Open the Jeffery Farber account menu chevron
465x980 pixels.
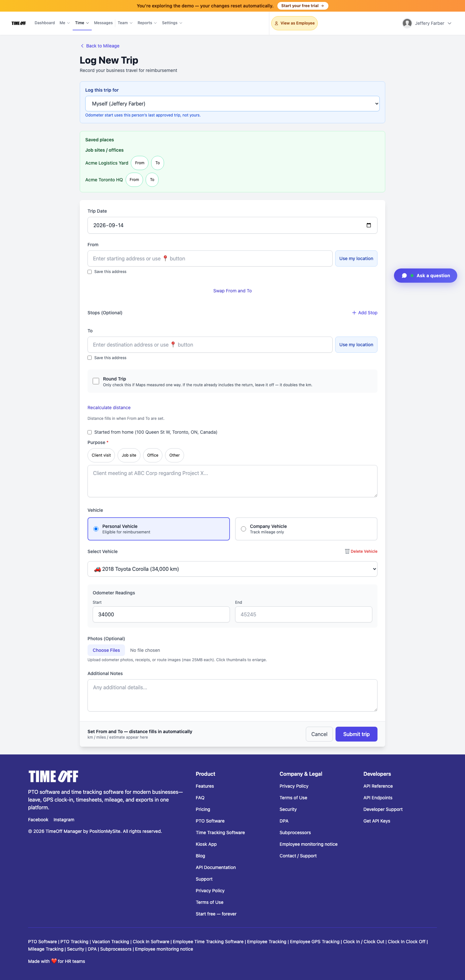tap(449, 23)
